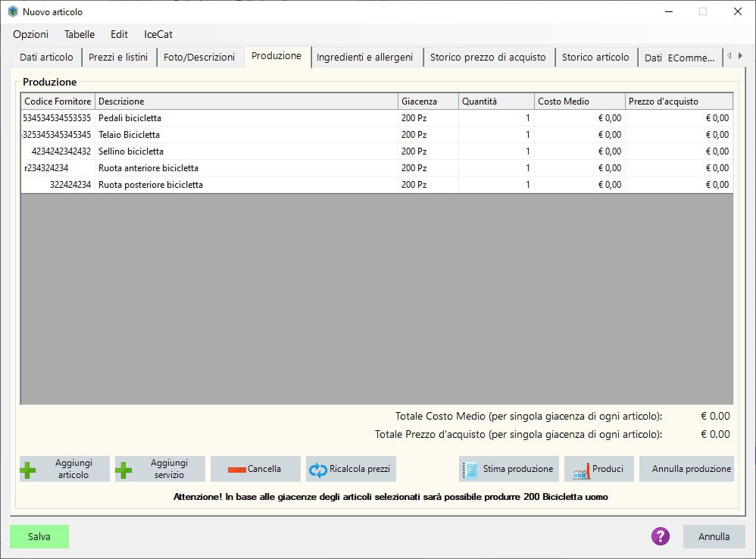Click supplier code 534534534553535

57,118
